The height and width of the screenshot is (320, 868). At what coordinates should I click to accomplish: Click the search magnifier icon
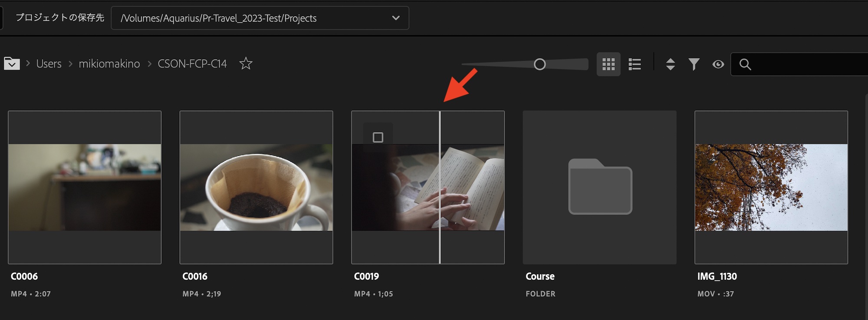(745, 64)
